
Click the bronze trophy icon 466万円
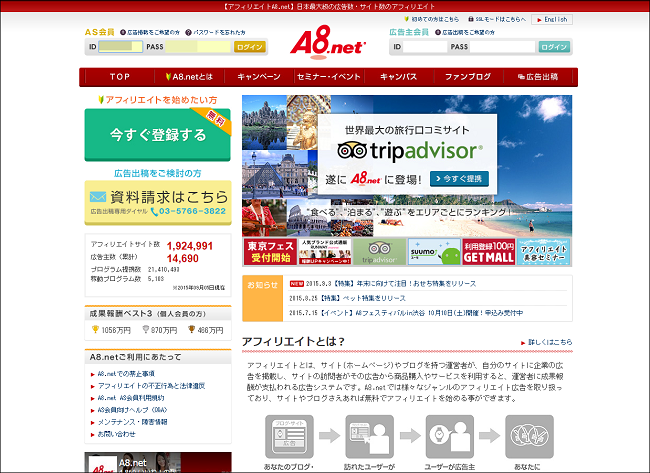(191, 329)
